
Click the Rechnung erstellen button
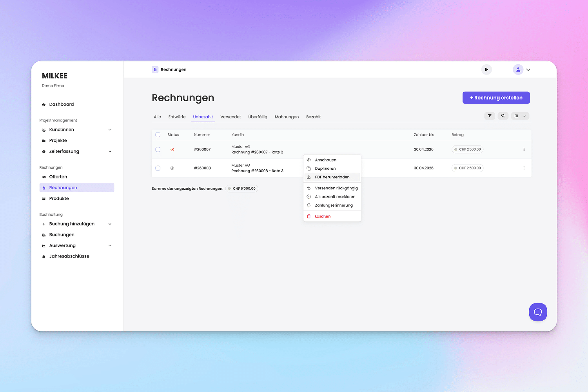pos(496,98)
